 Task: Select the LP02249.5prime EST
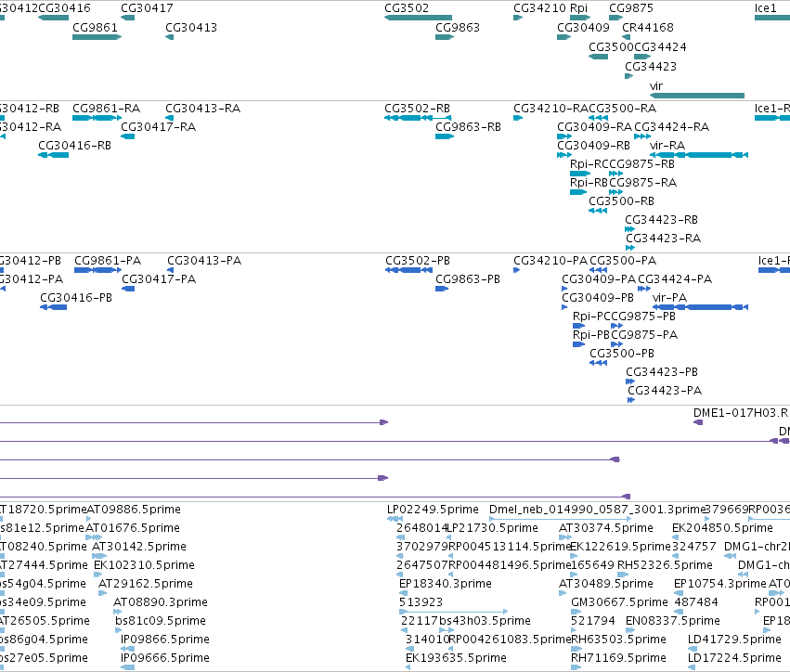click(x=395, y=518)
